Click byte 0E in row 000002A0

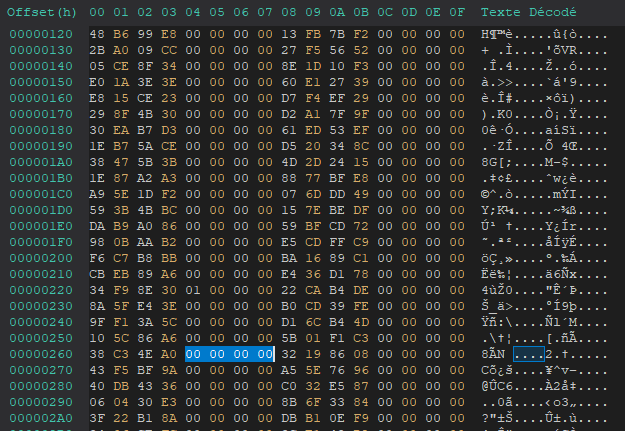click(x=337, y=418)
